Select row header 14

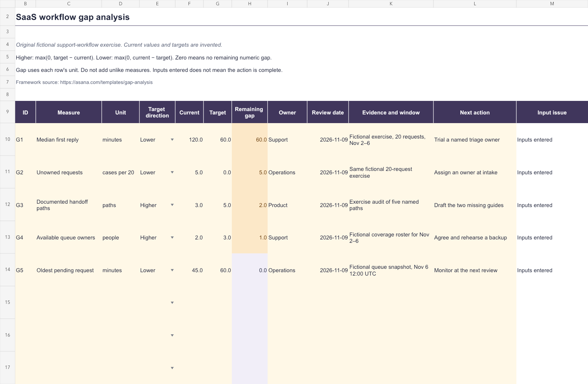pyautogui.click(x=8, y=270)
